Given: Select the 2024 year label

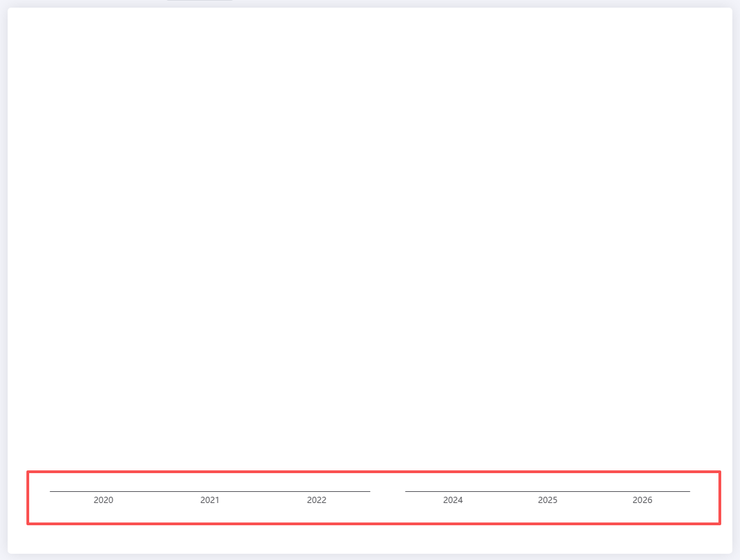Looking at the screenshot, I should pyautogui.click(x=453, y=500).
